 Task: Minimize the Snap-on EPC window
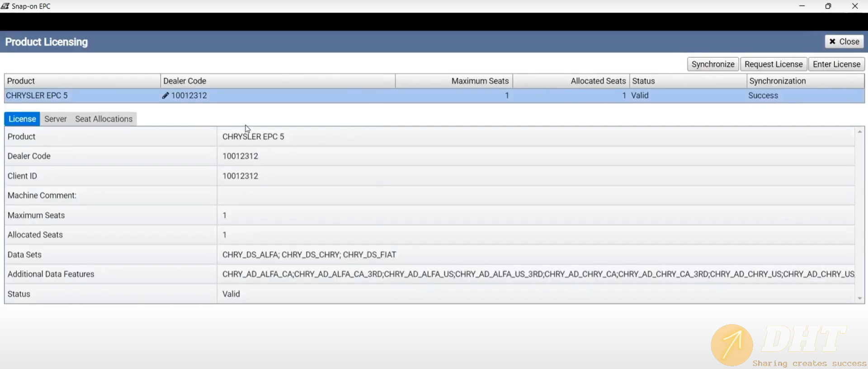[x=802, y=6]
